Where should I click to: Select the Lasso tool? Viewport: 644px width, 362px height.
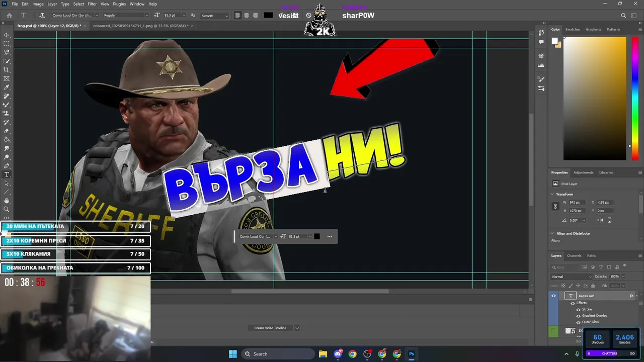click(7, 52)
